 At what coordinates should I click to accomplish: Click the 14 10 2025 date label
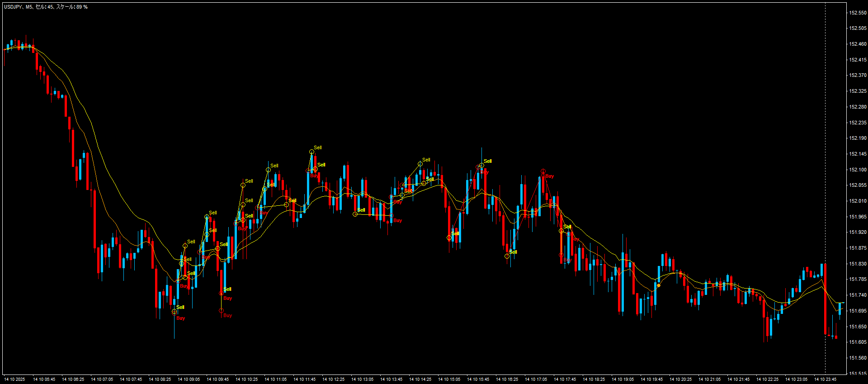point(14,379)
